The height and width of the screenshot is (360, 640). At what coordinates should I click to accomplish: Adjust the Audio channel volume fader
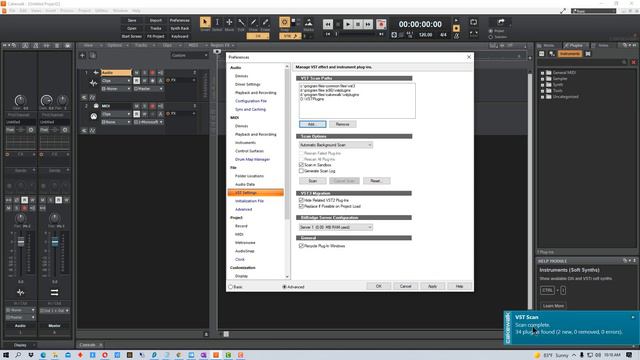point(21,242)
